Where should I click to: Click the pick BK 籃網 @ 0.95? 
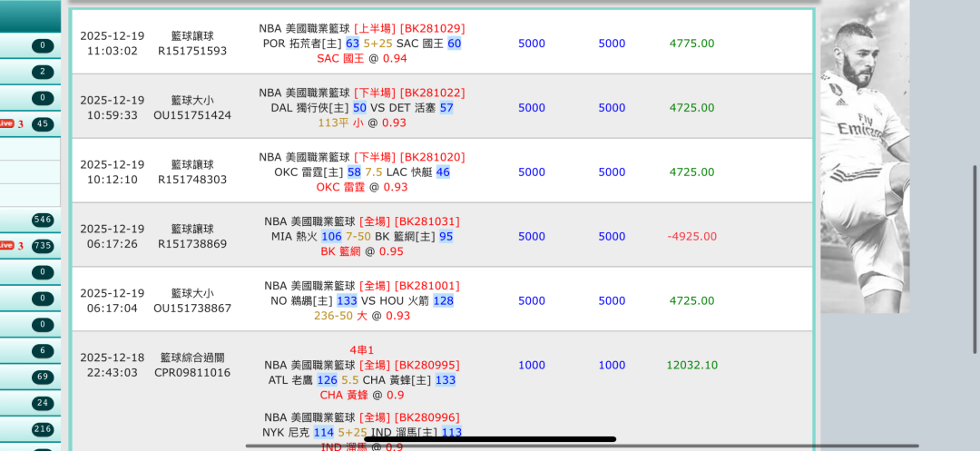362,251
